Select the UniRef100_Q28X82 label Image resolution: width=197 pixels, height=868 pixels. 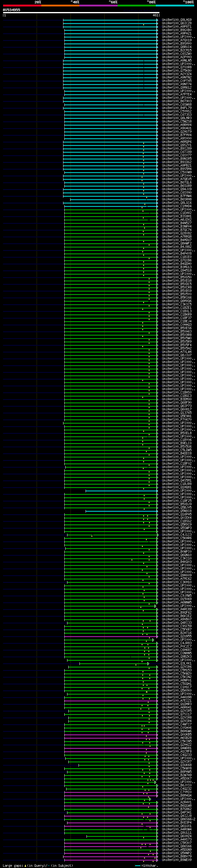pyautogui.click(x=177, y=233)
